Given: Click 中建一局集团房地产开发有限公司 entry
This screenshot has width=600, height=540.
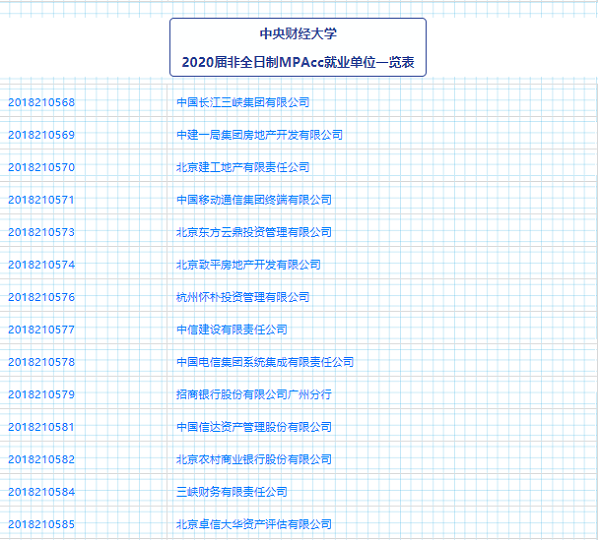Looking at the screenshot, I should 259,135.
